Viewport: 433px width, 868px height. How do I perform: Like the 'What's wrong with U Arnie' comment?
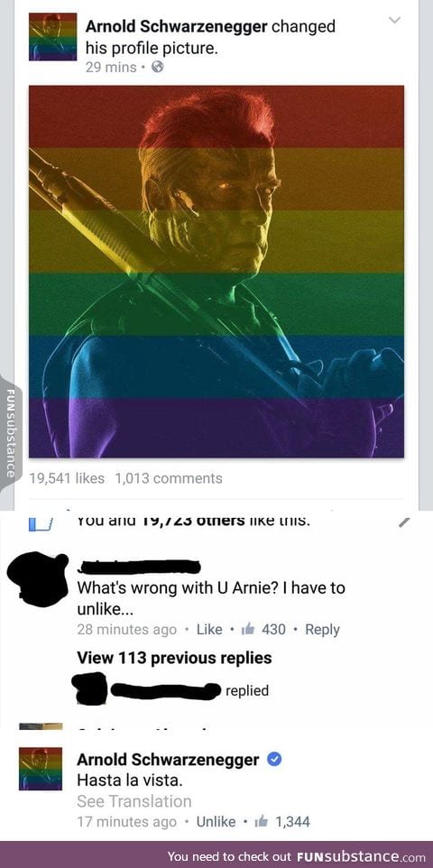click(x=209, y=630)
